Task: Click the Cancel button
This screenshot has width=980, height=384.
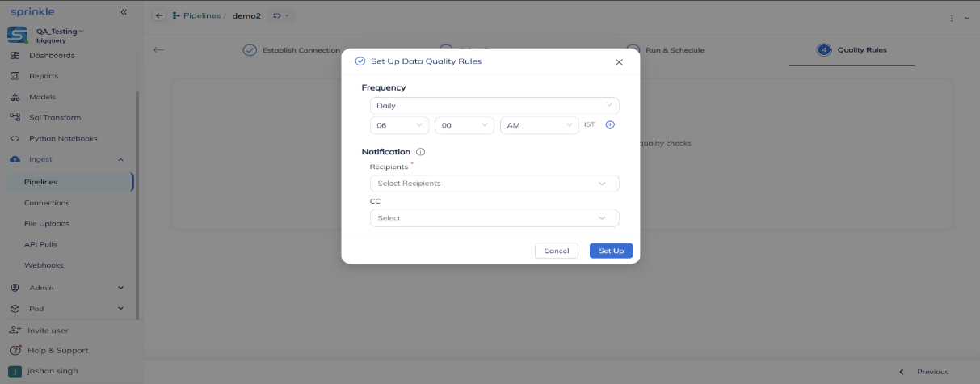Action: click(557, 251)
